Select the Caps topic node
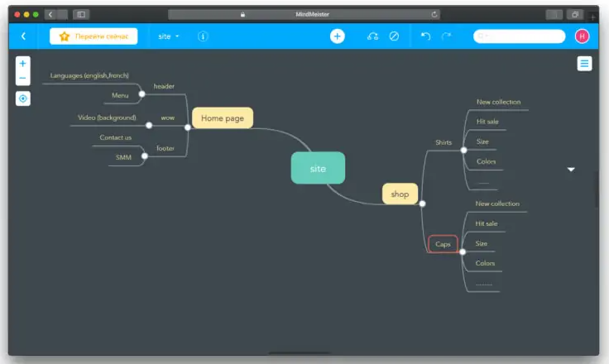This screenshot has width=609, height=364. [x=443, y=244]
